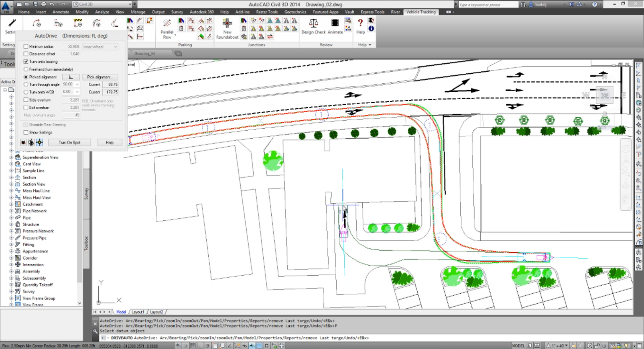The image size is (644, 349).
Task: Open the Inner Wheel dropdown
Action: coord(110,47)
